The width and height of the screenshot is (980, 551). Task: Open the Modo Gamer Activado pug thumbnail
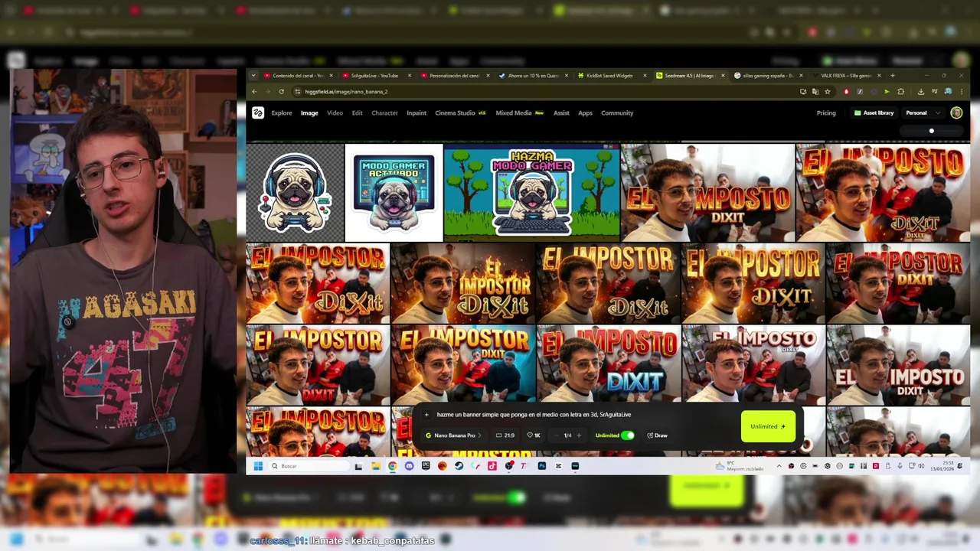(x=394, y=193)
